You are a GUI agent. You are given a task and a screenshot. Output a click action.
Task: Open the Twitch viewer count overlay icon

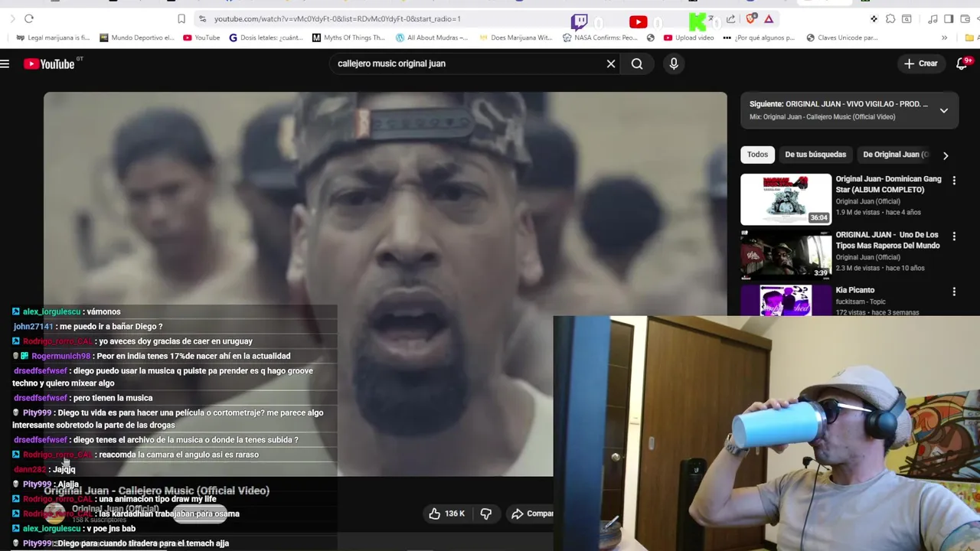(580, 22)
